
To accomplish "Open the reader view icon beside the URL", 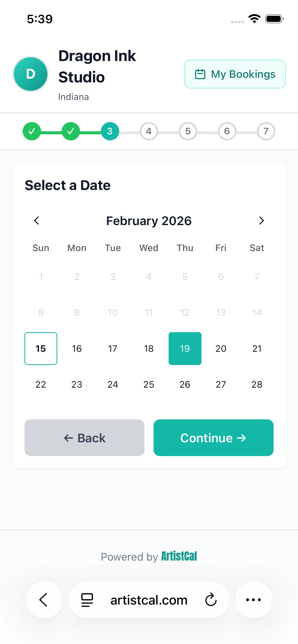I will coord(86,600).
